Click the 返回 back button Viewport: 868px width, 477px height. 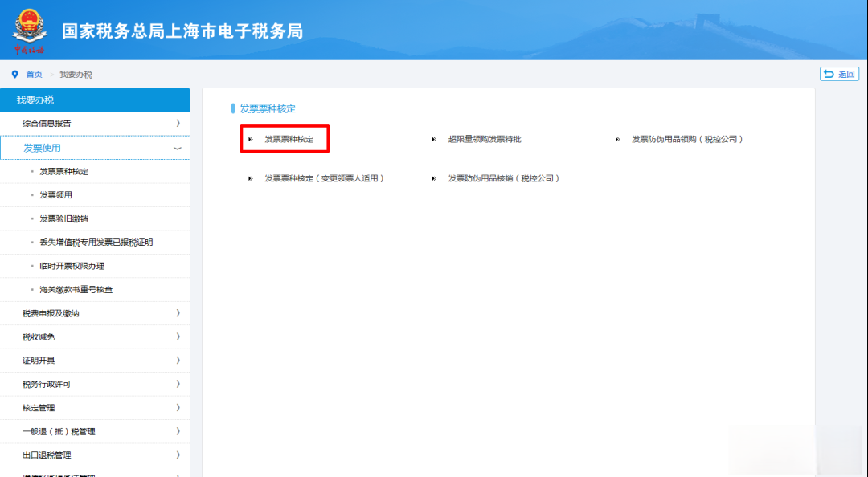839,74
